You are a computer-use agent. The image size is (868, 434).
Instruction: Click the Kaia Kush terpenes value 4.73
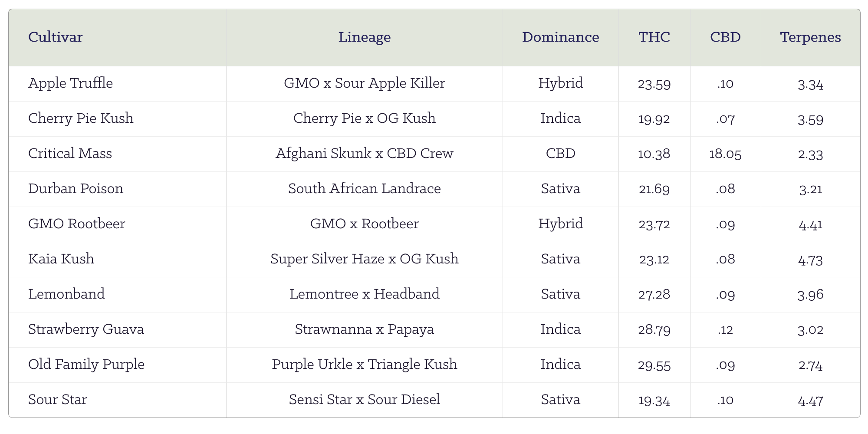810,260
